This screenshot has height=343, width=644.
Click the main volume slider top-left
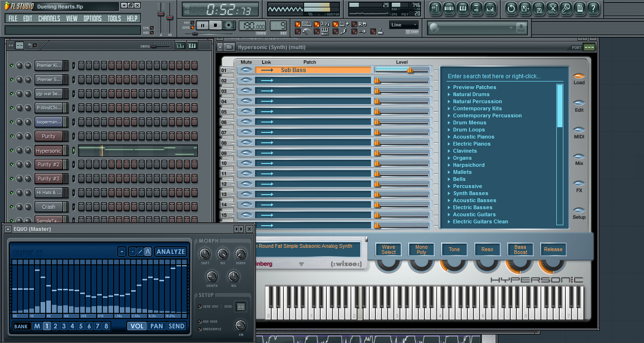click(x=161, y=15)
